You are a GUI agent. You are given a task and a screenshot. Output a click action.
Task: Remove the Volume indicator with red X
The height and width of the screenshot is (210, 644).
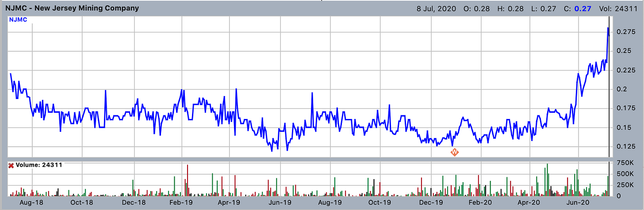(x=11, y=165)
